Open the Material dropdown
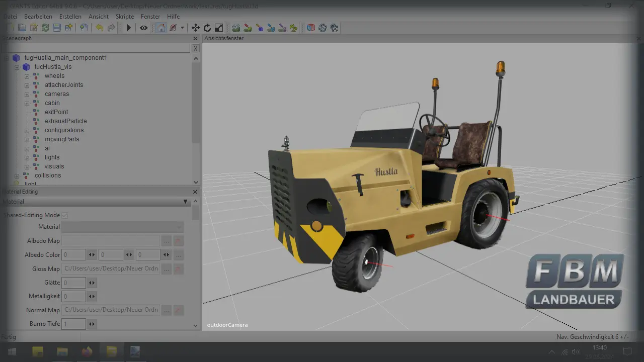This screenshot has width=644, height=362. 122,227
